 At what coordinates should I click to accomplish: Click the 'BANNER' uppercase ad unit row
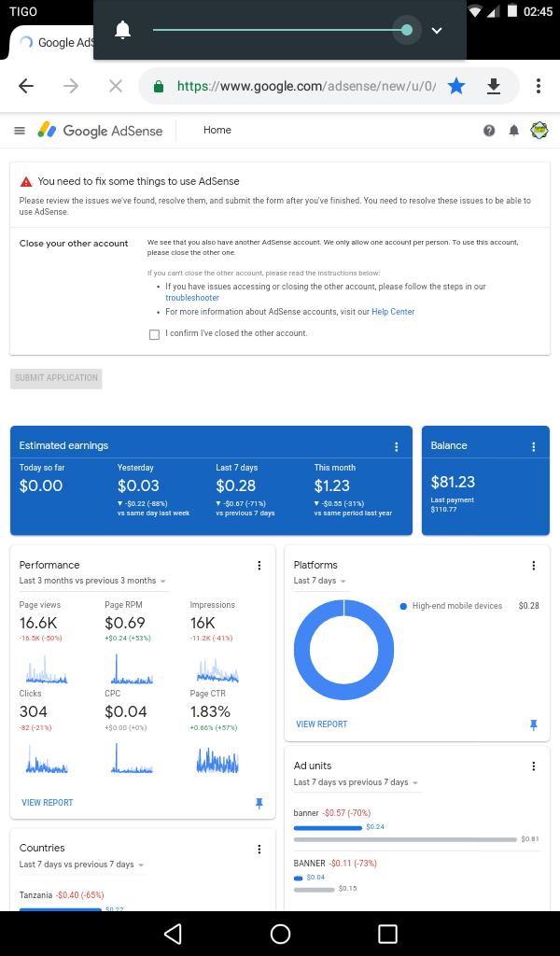(x=416, y=876)
